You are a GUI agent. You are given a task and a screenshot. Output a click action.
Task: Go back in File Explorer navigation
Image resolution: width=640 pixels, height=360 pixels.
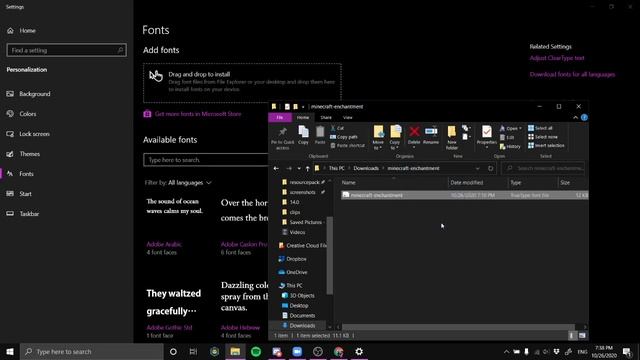point(276,168)
